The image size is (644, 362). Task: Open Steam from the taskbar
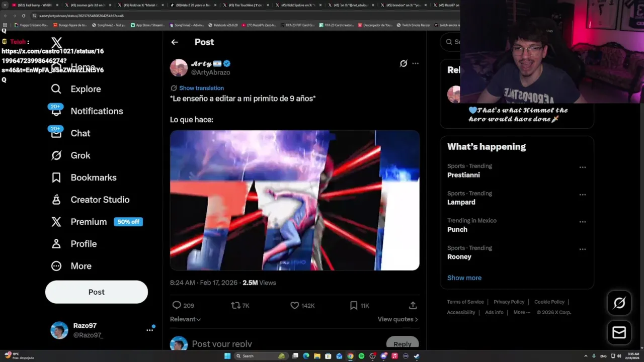click(x=417, y=356)
